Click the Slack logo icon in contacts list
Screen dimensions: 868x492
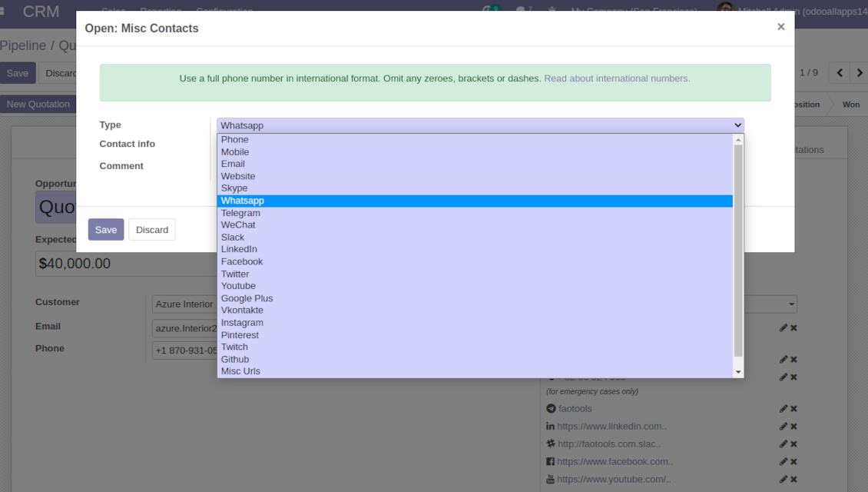(x=551, y=444)
